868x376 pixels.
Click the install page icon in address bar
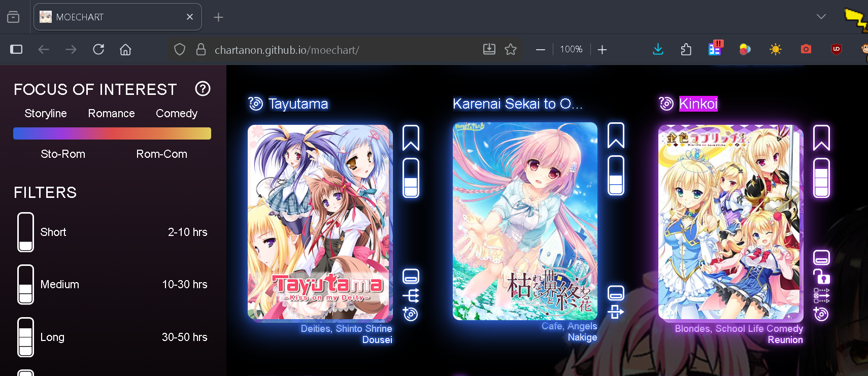click(x=489, y=49)
